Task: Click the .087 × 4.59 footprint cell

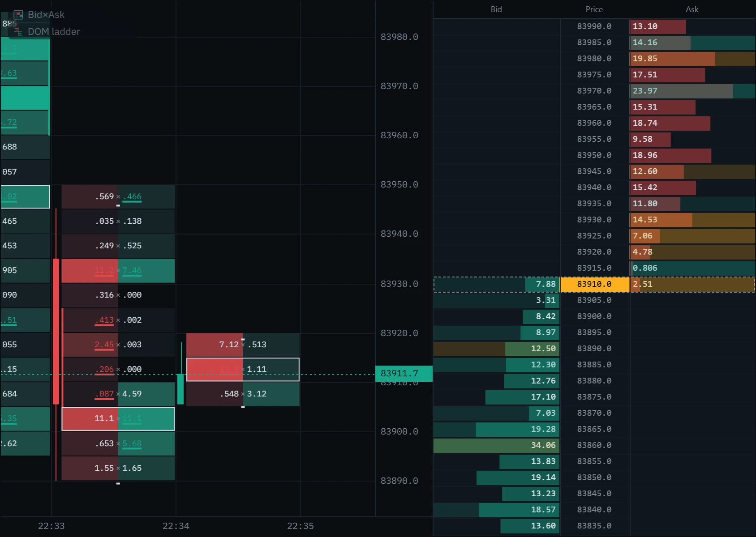Action: click(x=118, y=394)
